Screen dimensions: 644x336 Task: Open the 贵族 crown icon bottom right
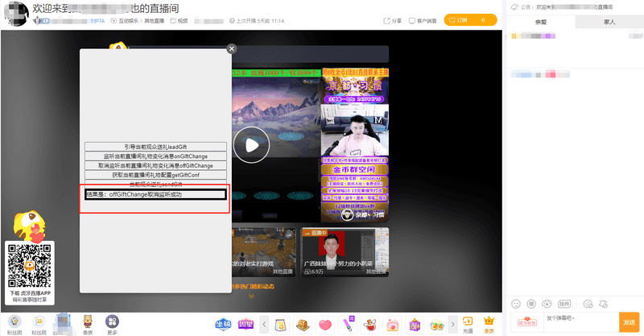(x=489, y=325)
